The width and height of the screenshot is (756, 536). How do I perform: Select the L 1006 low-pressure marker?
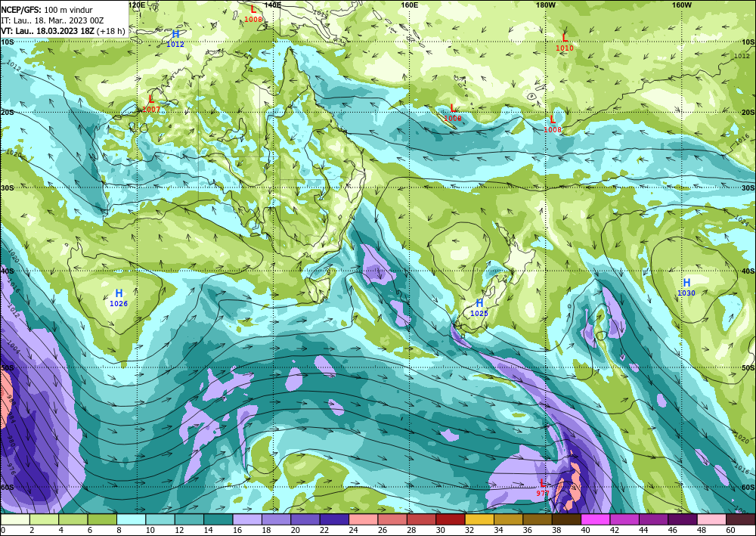pos(452,113)
